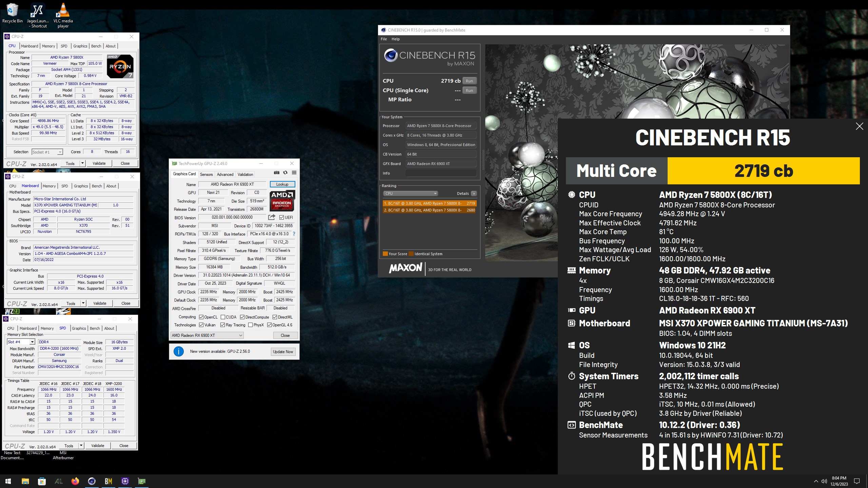This screenshot has width=868, height=488.
Task: Click Update Now in GPU-Z notice
Action: pyautogui.click(x=283, y=352)
